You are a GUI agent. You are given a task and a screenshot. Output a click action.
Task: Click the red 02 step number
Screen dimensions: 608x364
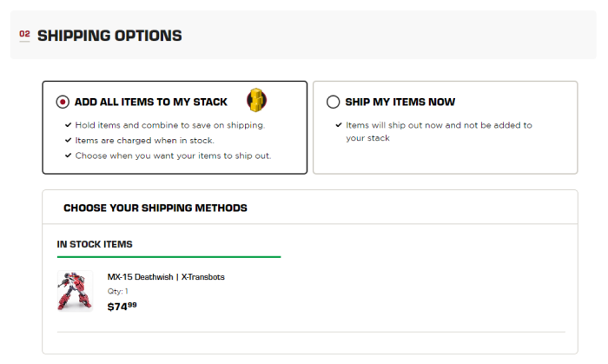pos(24,35)
